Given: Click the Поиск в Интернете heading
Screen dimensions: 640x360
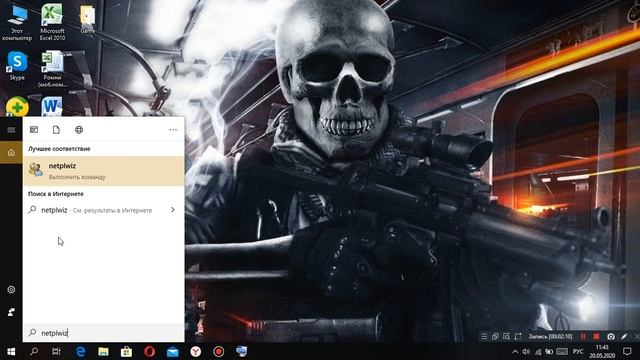Looking at the screenshot, I should [56, 194].
